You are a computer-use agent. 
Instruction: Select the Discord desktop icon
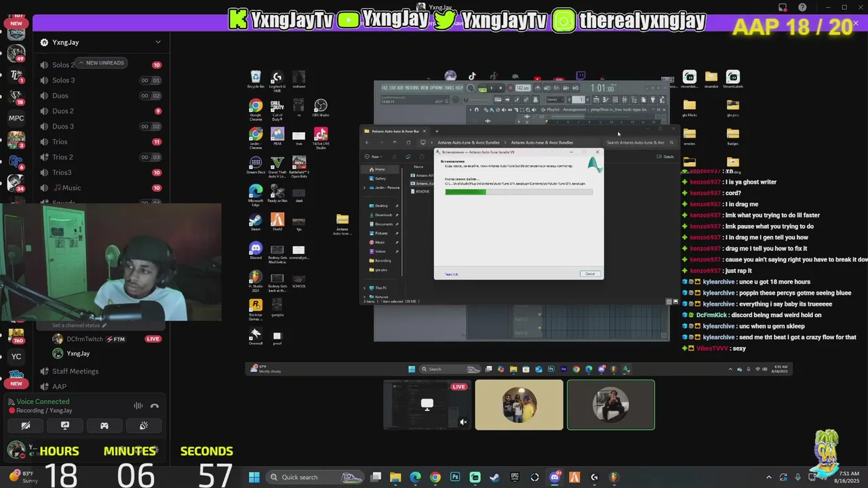[x=256, y=251]
